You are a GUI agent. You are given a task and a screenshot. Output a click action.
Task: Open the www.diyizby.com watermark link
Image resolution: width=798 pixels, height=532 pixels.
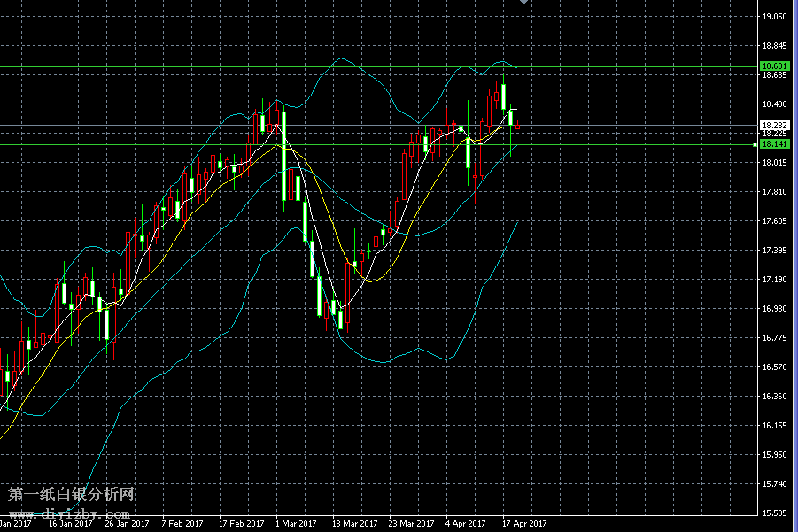(69, 513)
